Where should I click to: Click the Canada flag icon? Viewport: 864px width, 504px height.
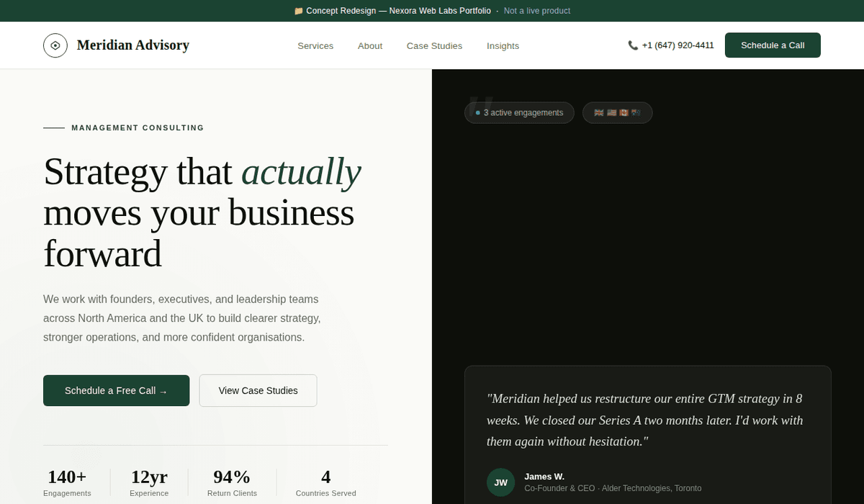pyautogui.click(x=624, y=113)
